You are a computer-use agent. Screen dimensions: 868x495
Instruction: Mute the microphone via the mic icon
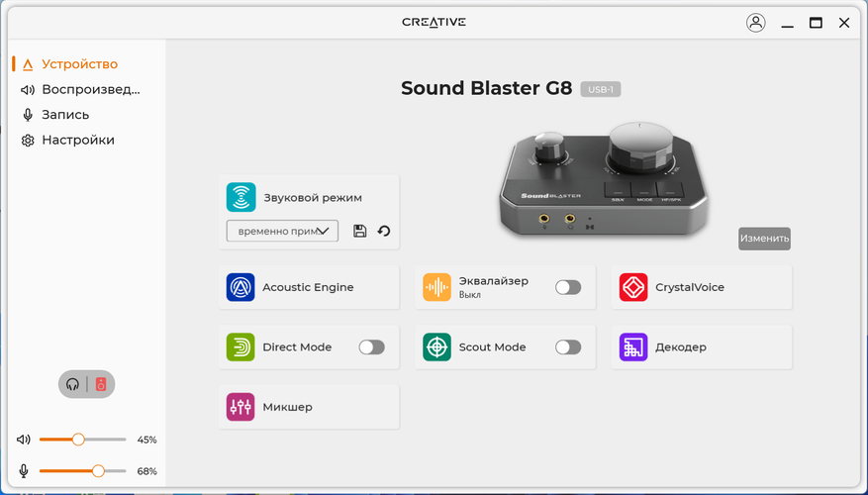coord(23,471)
